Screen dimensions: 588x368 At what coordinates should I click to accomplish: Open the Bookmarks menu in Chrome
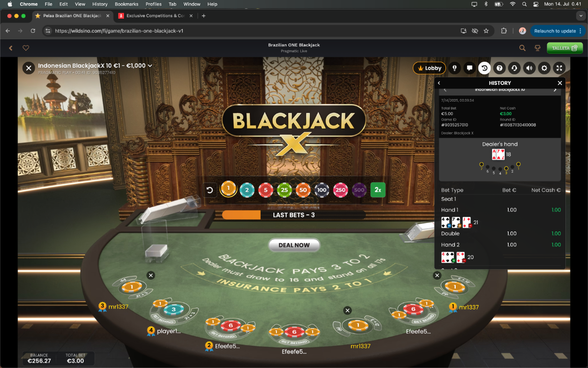126,4
